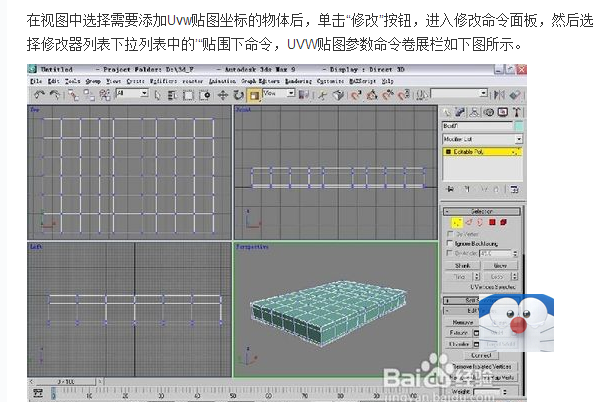Click the Connect button
The image size is (604, 402).
[481, 355]
